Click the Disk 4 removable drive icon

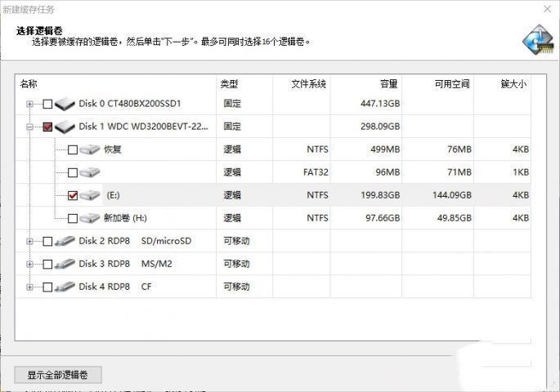65,287
